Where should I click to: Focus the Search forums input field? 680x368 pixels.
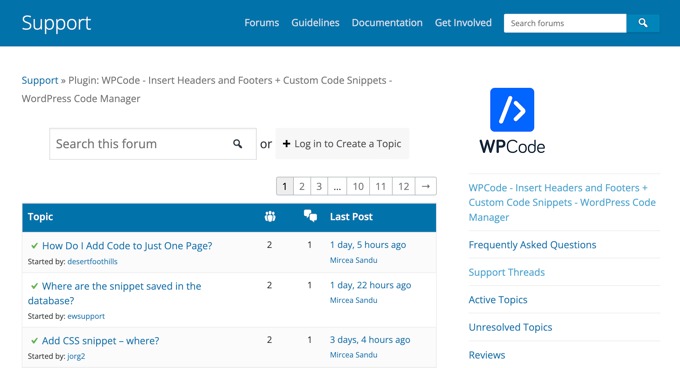click(565, 23)
